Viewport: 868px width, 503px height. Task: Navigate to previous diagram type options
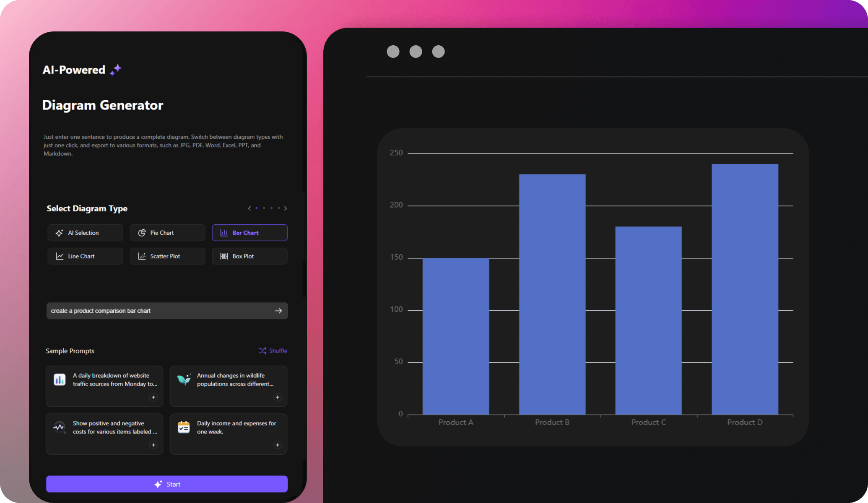(250, 208)
